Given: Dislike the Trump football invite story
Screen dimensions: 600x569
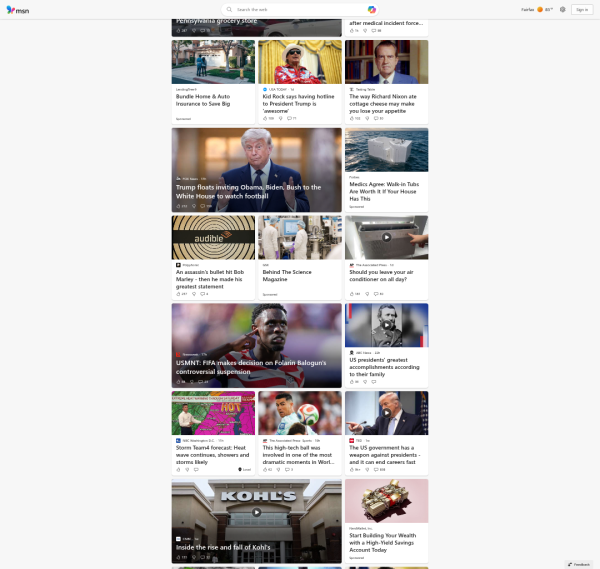Looking at the screenshot, I should click(x=194, y=206).
